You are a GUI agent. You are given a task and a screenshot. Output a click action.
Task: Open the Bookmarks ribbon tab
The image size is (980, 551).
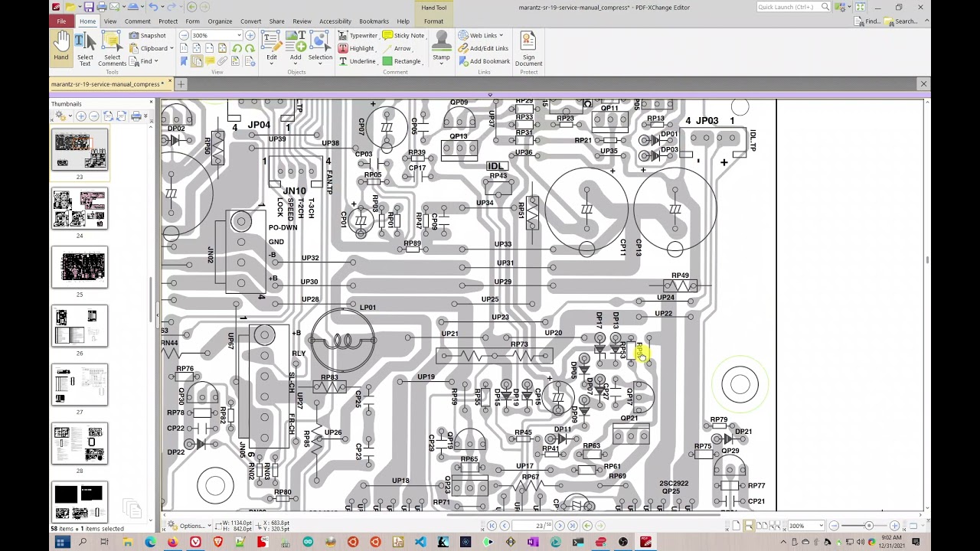coord(374,21)
